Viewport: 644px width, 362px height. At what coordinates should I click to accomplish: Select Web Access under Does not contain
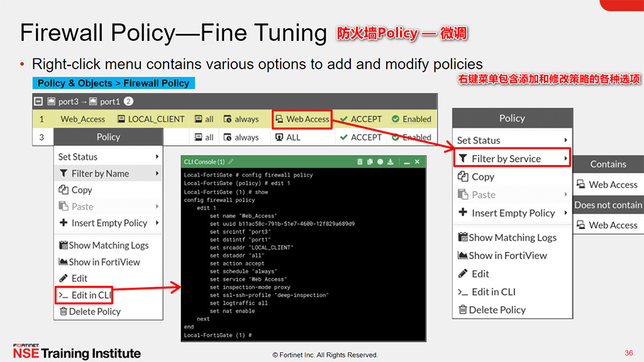coord(608,225)
